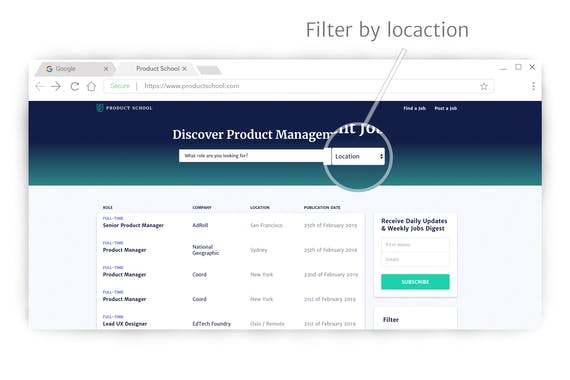Maximize the browser window
570x380 pixels.
(518, 67)
